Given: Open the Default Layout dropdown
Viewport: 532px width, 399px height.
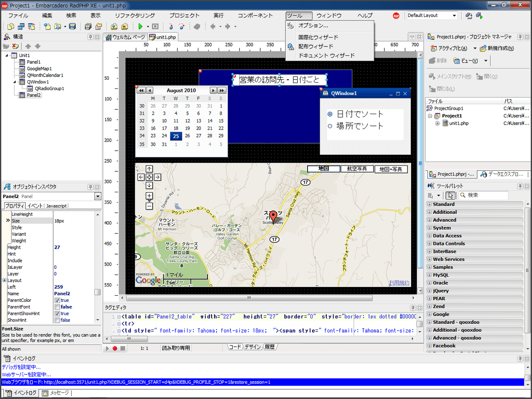Looking at the screenshot, I should click(x=454, y=16).
